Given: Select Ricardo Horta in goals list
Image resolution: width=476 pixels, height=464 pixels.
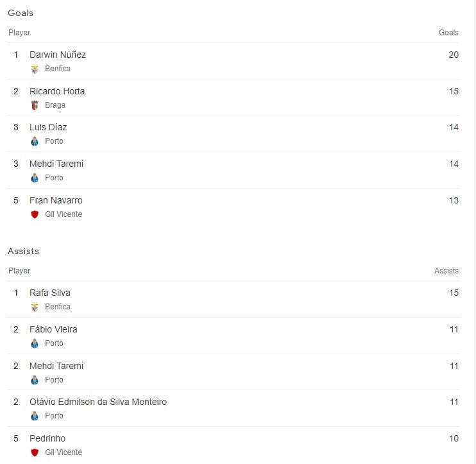Looking at the screenshot, I should pyautogui.click(x=57, y=91).
